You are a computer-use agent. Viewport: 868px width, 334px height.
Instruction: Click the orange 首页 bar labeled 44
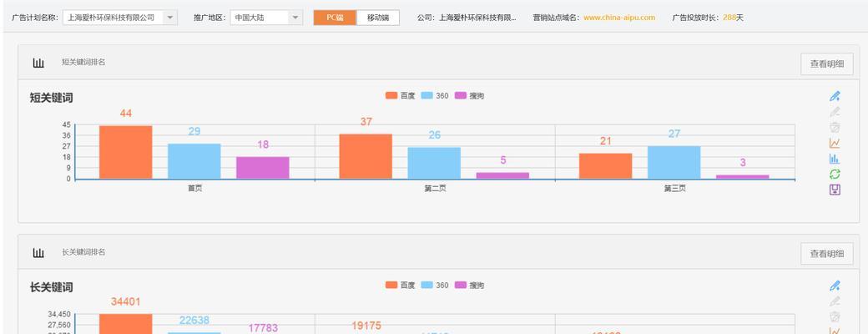126,152
